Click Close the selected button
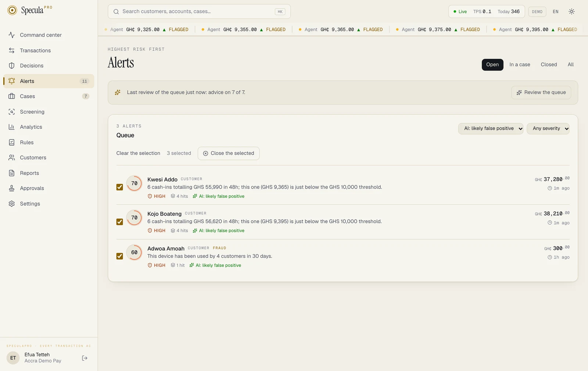The width and height of the screenshot is (588, 371). pyautogui.click(x=229, y=153)
